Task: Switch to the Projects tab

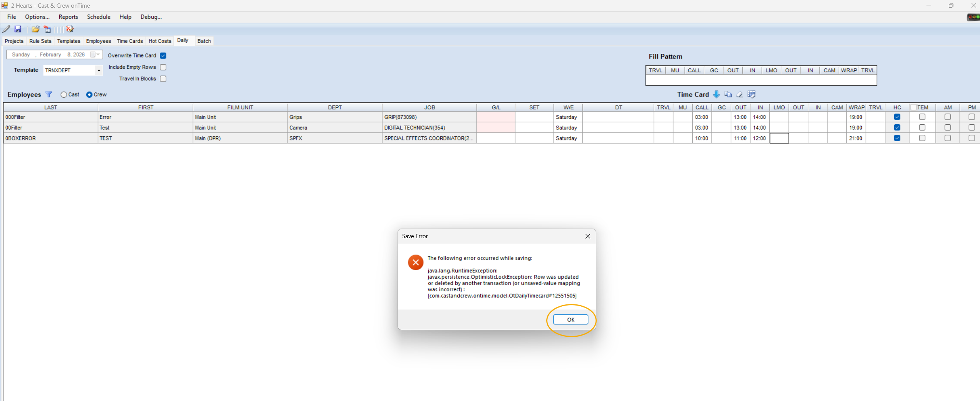Action: pyautogui.click(x=14, y=41)
